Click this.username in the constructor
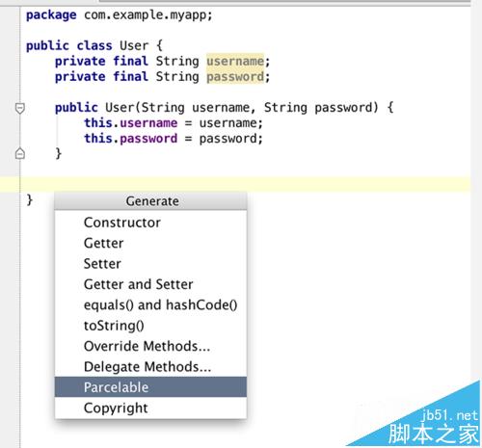Viewport: 482px width, 448px height. (x=130, y=122)
